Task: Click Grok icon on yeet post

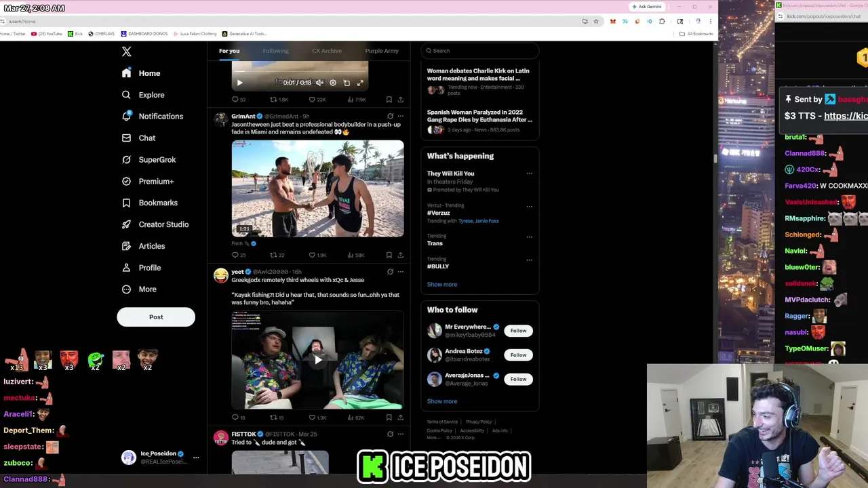Action: (390, 272)
